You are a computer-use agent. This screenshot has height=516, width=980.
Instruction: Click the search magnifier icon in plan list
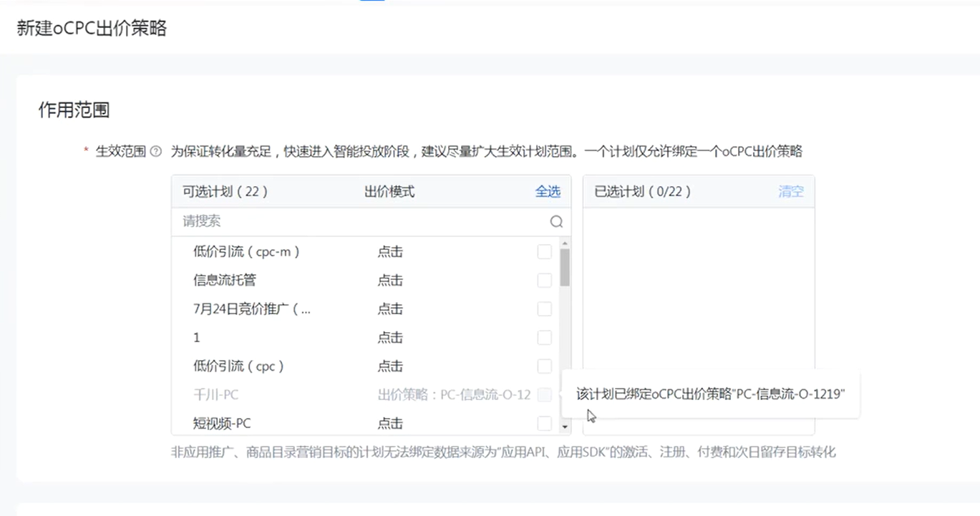coord(556,222)
